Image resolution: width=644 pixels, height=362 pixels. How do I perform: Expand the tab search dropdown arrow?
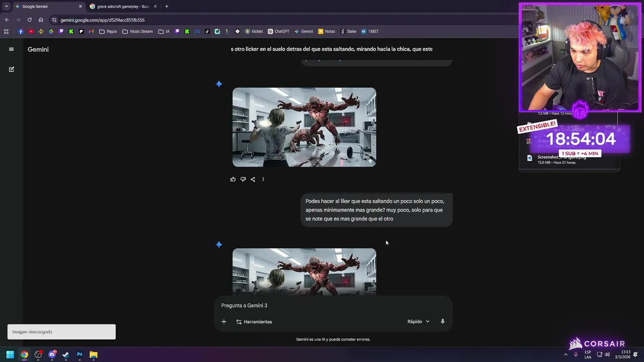(6, 7)
